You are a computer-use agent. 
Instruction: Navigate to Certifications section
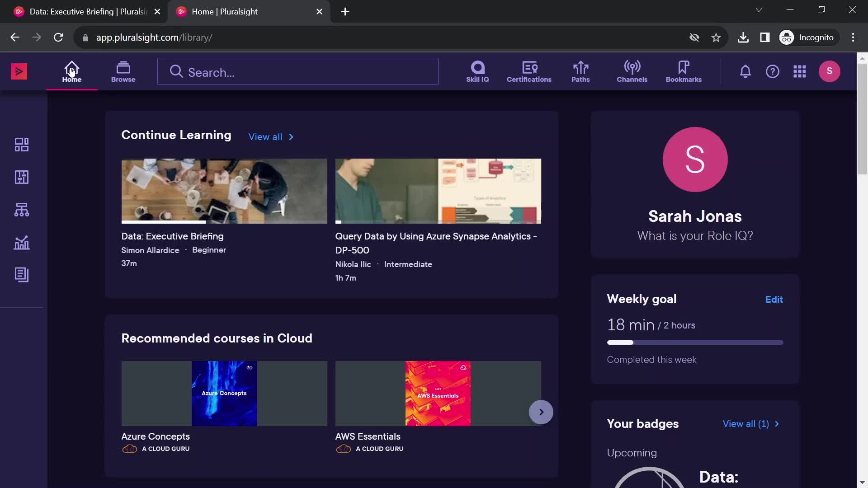529,71
